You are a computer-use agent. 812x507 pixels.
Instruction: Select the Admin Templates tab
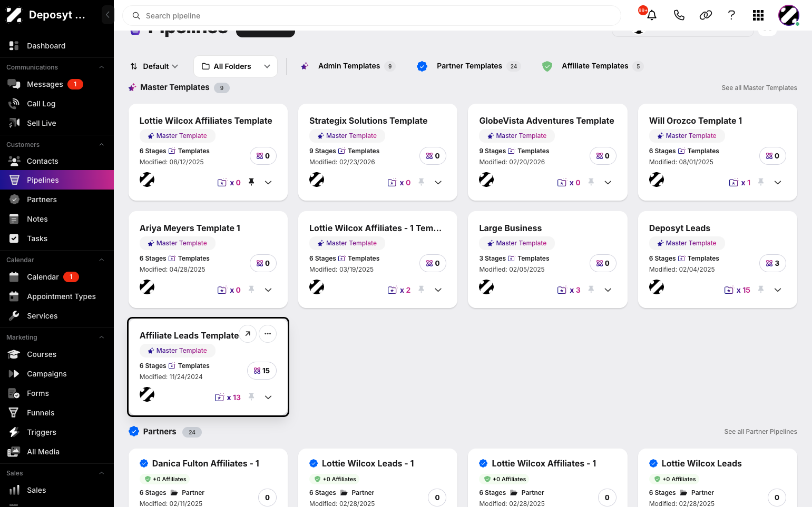pos(347,66)
